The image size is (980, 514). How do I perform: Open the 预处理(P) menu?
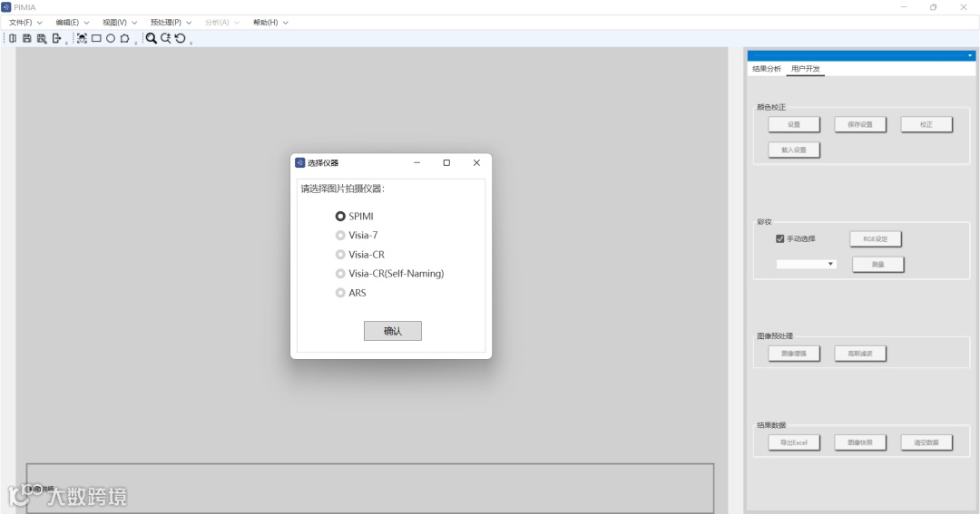171,23
